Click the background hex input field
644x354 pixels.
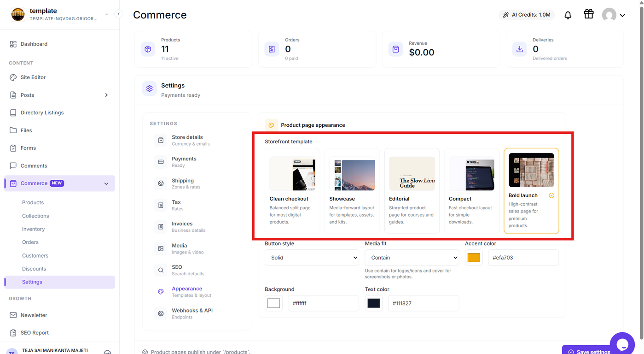(x=323, y=303)
